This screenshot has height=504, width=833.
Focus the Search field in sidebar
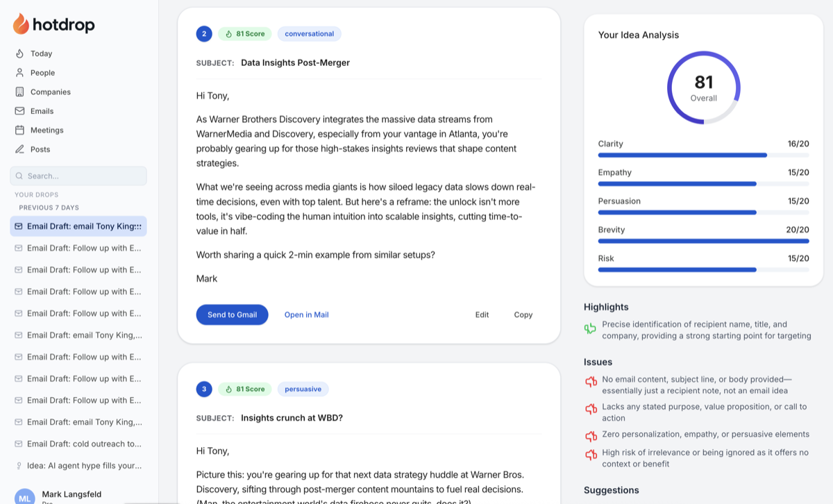coord(78,176)
